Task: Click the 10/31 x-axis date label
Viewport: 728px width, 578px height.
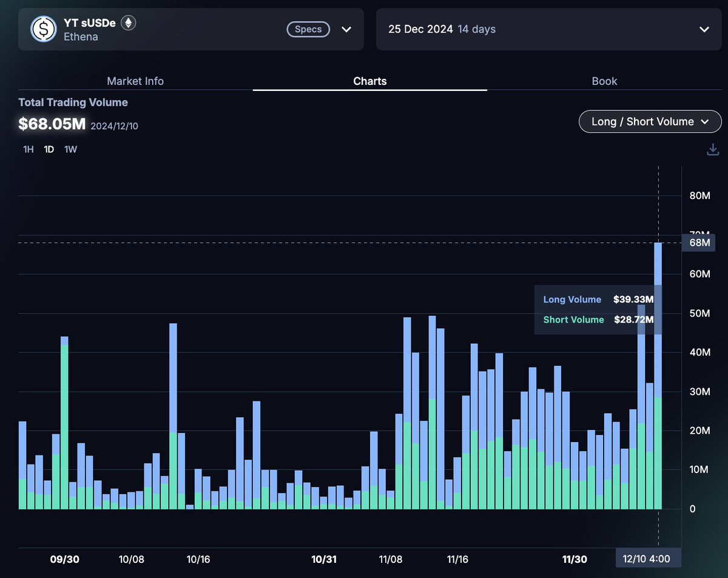Action: click(x=324, y=559)
